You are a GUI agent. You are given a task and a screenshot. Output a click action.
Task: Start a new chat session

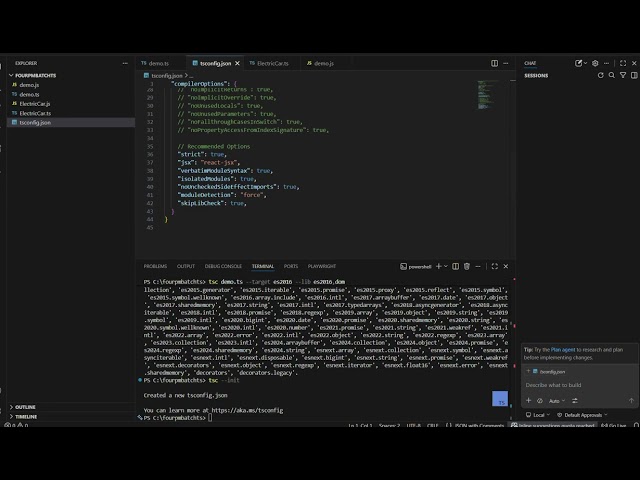coord(578,63)
